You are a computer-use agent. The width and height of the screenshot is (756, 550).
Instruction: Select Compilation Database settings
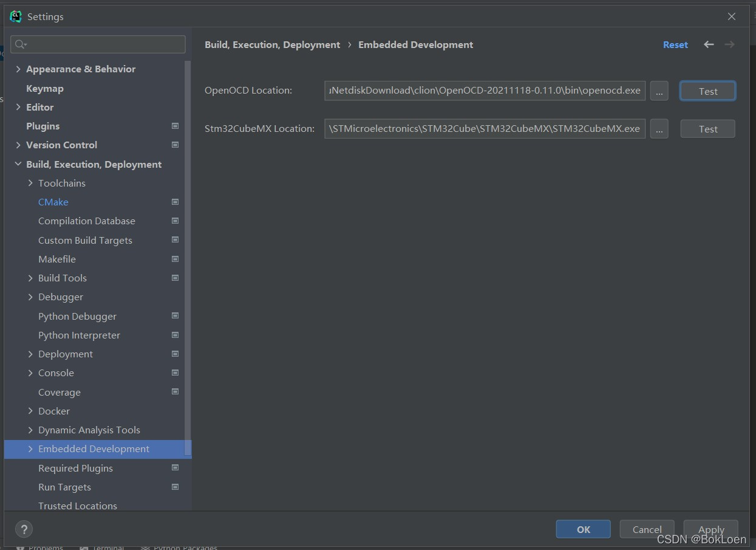[x=87, y=221]
